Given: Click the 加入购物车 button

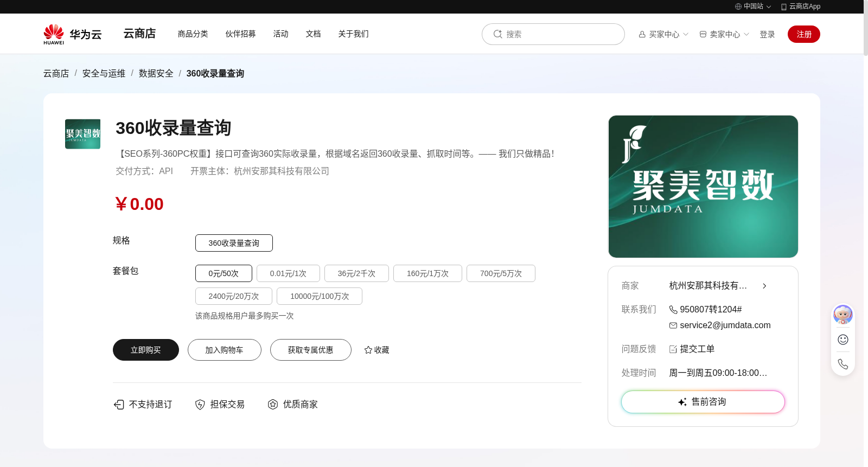Looking at the screenshot, I should (x=225, y=350).
